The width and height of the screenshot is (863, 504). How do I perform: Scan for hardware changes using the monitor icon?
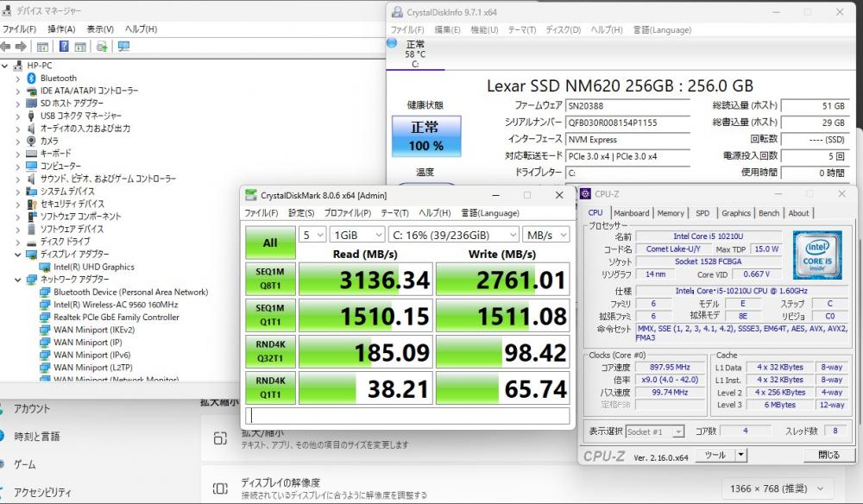123,47
